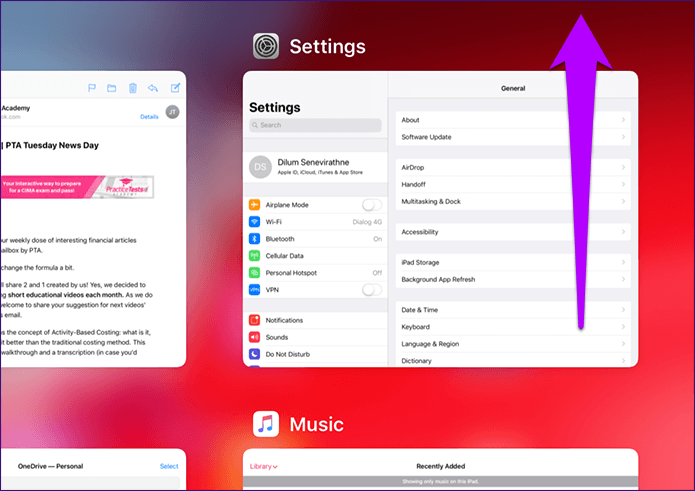Open the Accessibility row chevron
Screen dimensions: 695x491
623,232
